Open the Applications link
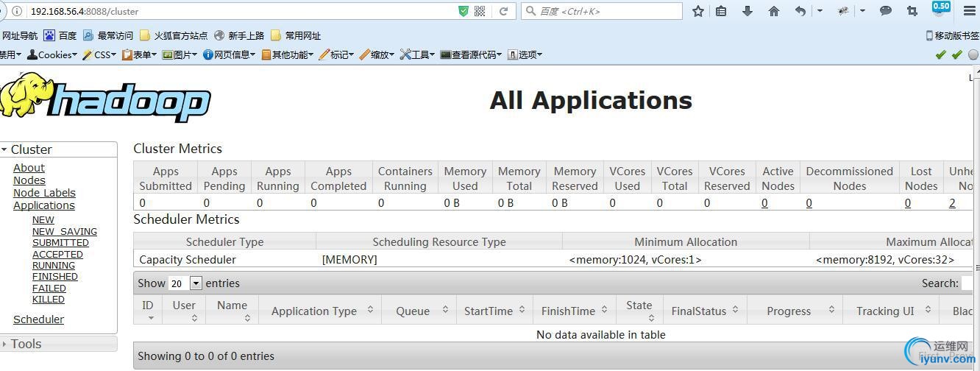Viewport: 980px width, 371px height. pos(44,205)
